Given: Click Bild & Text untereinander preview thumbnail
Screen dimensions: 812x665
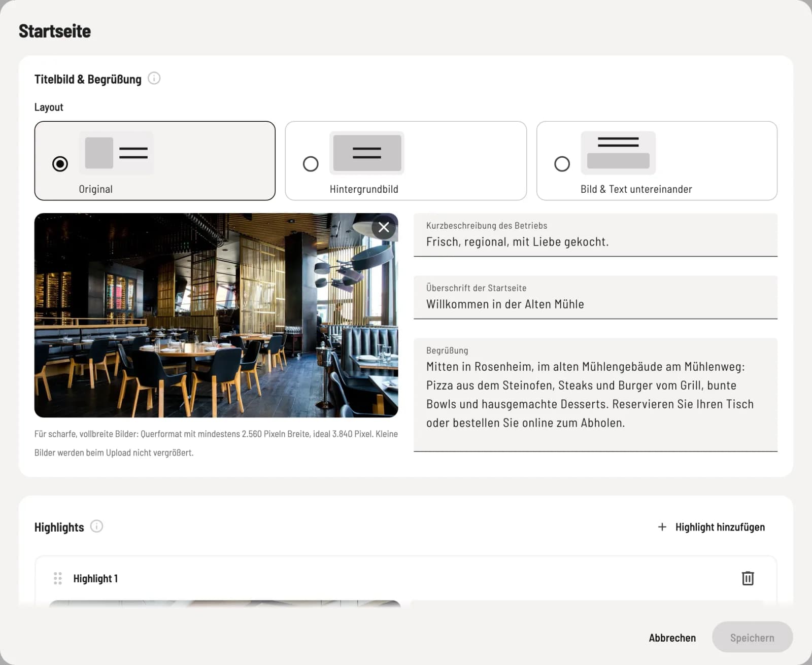Looking at the screenshot, I should point(618,153).
